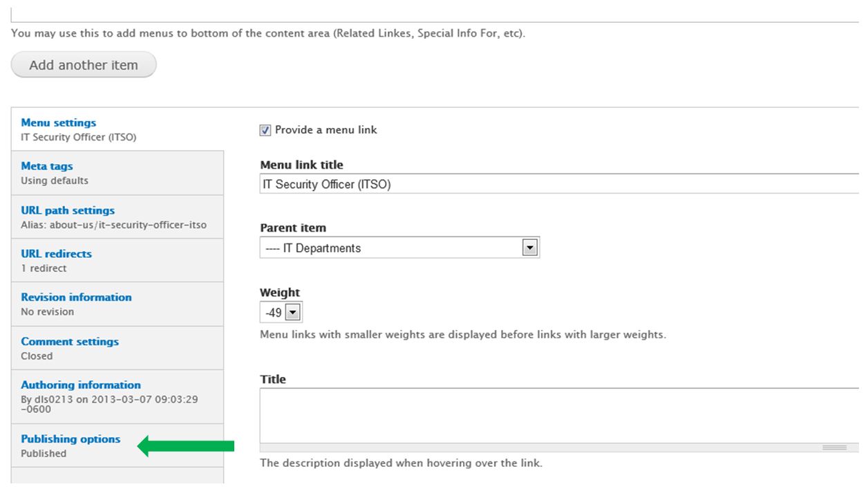Image resolution: width=868 pixels, height=489 pixels.
Task: Open the Parent item dropdown
Action: [399, 248]
